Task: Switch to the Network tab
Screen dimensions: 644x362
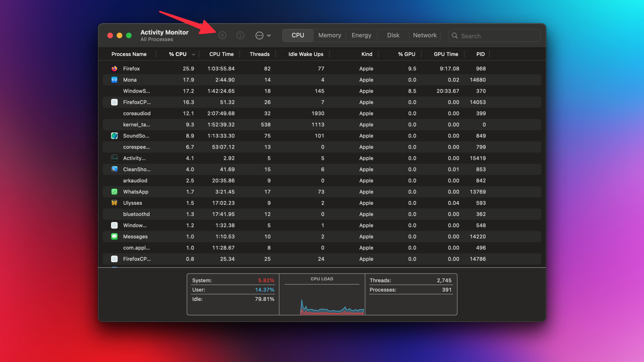Action: pos(425,35)
